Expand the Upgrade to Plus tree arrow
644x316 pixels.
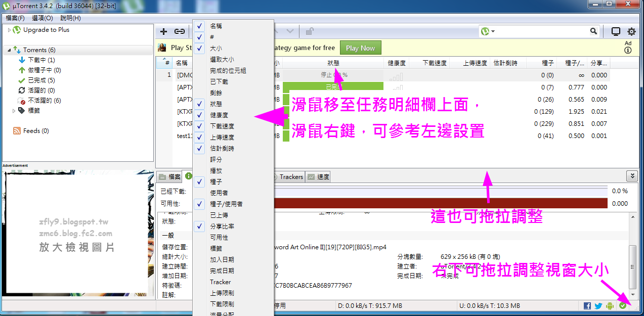9,30
